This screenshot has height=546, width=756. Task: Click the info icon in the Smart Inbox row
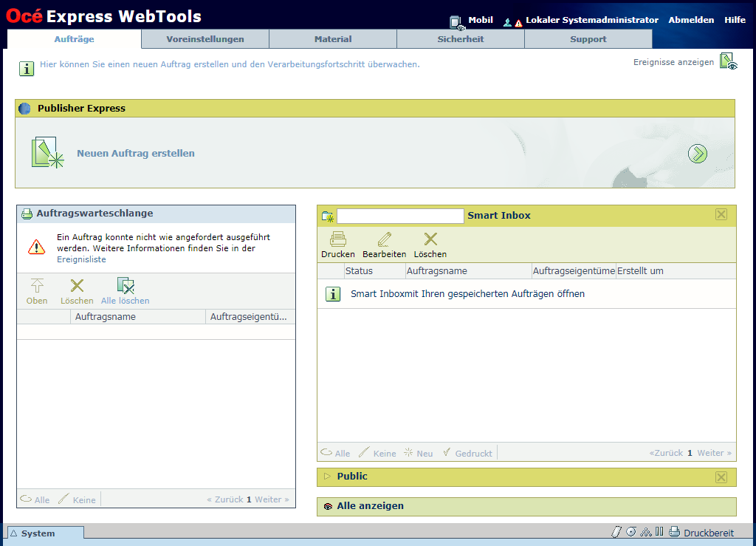click(x=333, y=294)
